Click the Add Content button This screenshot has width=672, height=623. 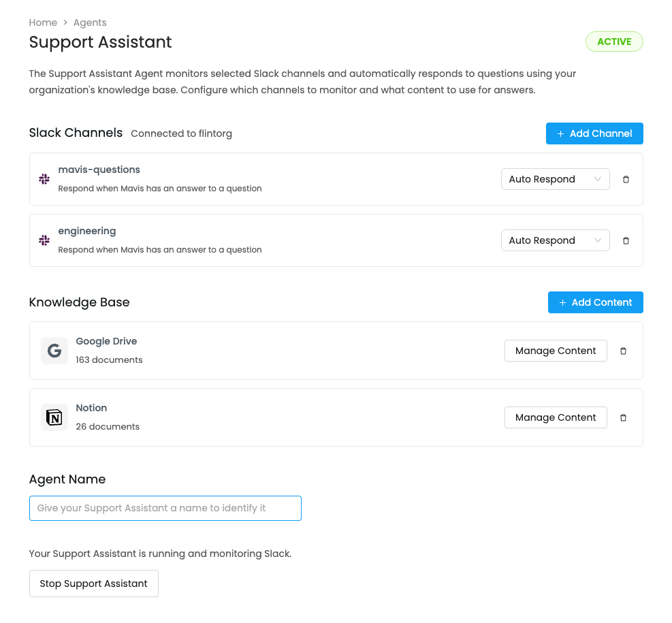(x=595, y=302)
